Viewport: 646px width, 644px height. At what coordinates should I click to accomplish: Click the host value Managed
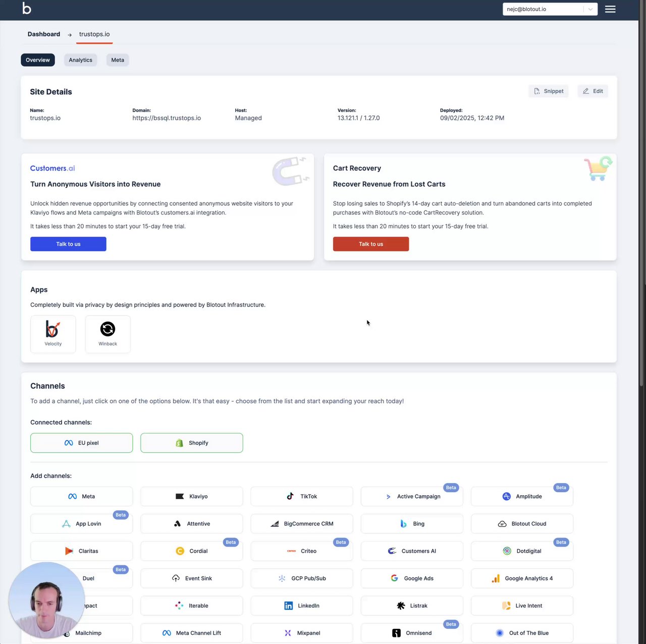tap(248, 118)
